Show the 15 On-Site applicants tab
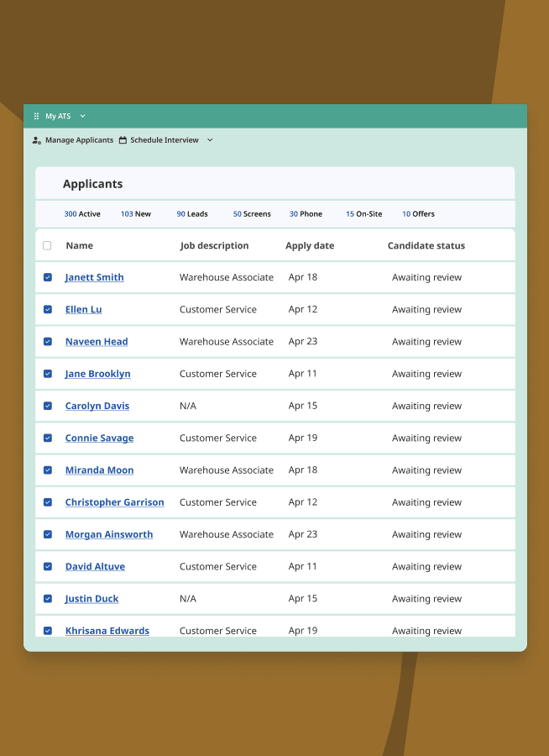 (363, 214)
